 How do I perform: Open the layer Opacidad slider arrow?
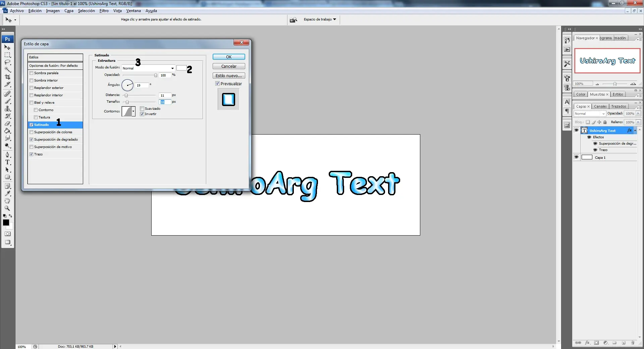[638, 113]
